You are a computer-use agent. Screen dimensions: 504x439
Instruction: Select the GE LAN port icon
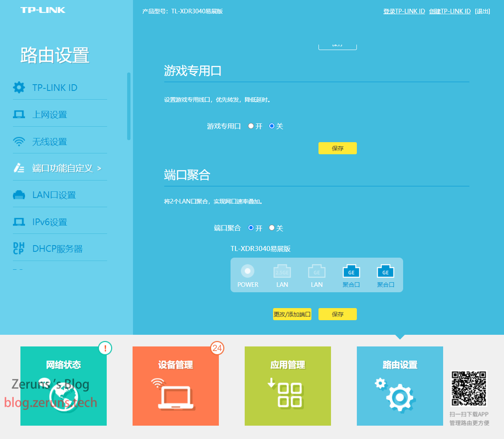tap(317, 271)
